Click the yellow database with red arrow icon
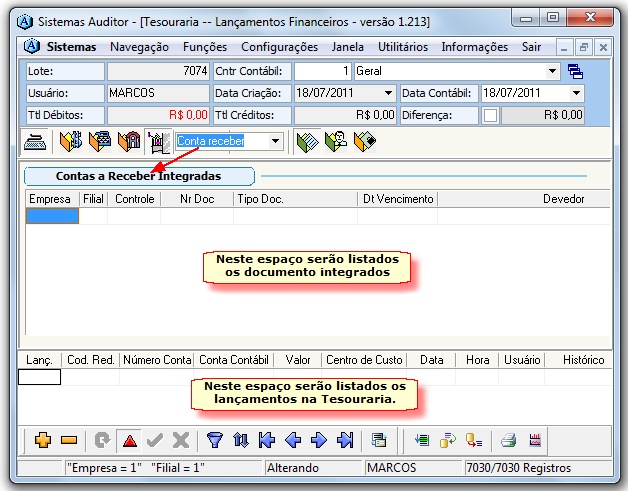The image size is (628, 491). tap(474, 440)
